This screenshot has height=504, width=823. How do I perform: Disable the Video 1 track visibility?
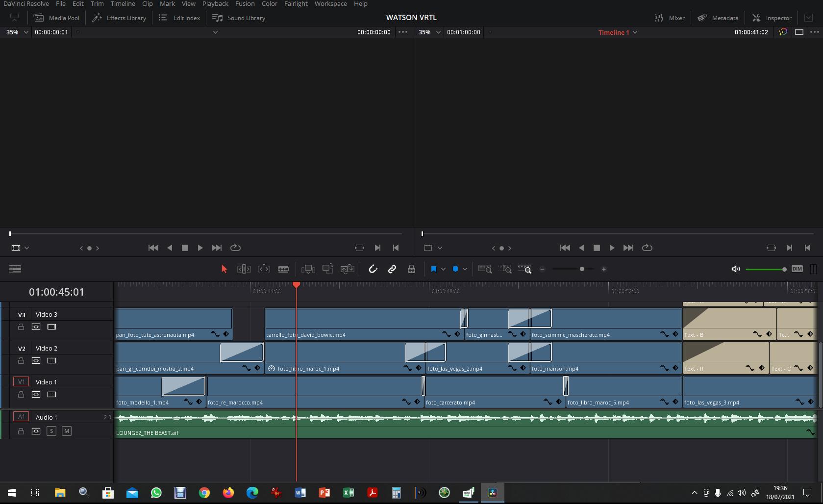pos(51,395)
